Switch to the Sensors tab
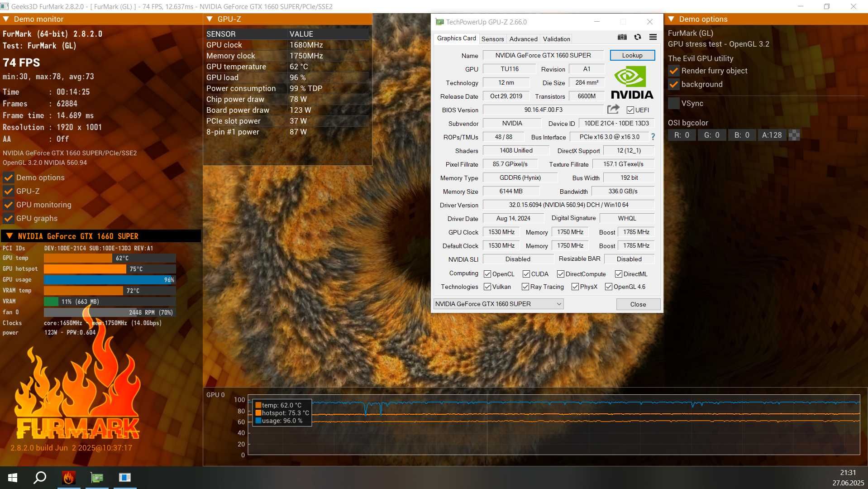The image size is (868, 489). [x=492, y=39]
